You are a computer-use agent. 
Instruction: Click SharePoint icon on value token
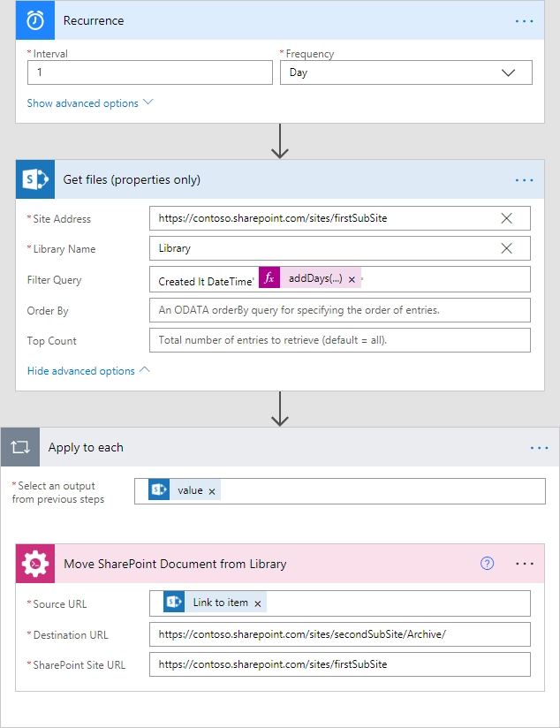tap(159, 489)
